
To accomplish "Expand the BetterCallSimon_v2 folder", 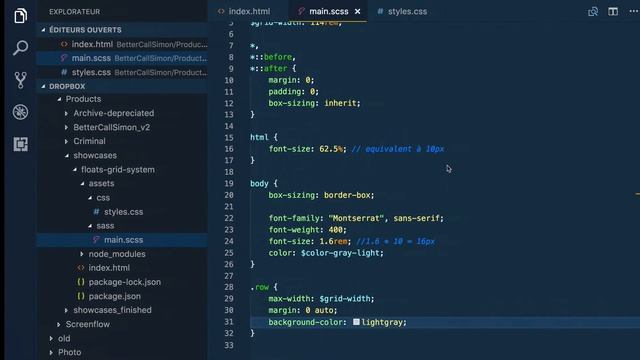I will coord(67,127).
